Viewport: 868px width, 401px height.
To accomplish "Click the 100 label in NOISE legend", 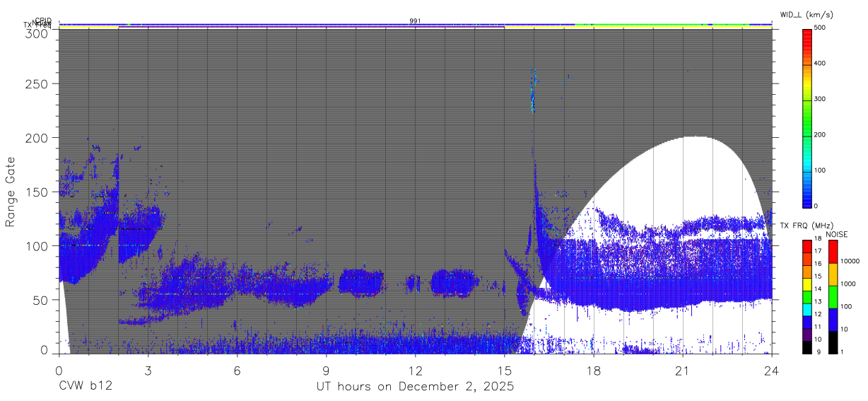I will pos(847,306).
